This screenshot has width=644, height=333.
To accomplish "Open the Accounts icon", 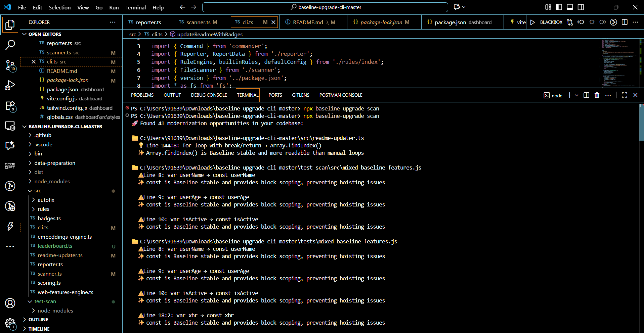I will click(x=10, y=303).
